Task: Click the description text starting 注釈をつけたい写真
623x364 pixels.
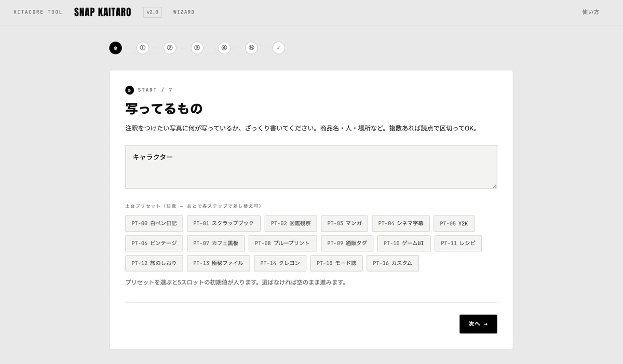Action: tap(301, 128)
